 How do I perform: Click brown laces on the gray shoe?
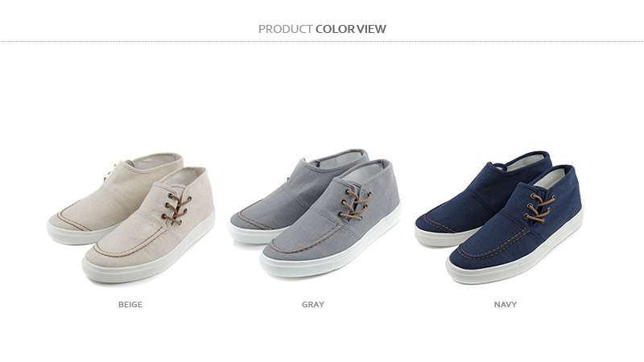(354, 204)
